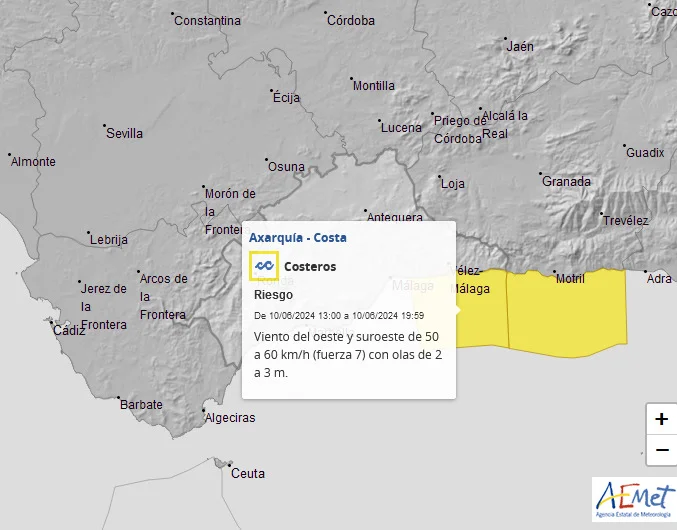This screenshot has height=530, width=677.
Task: Click the Montilla label
Action: coord(374,85)
